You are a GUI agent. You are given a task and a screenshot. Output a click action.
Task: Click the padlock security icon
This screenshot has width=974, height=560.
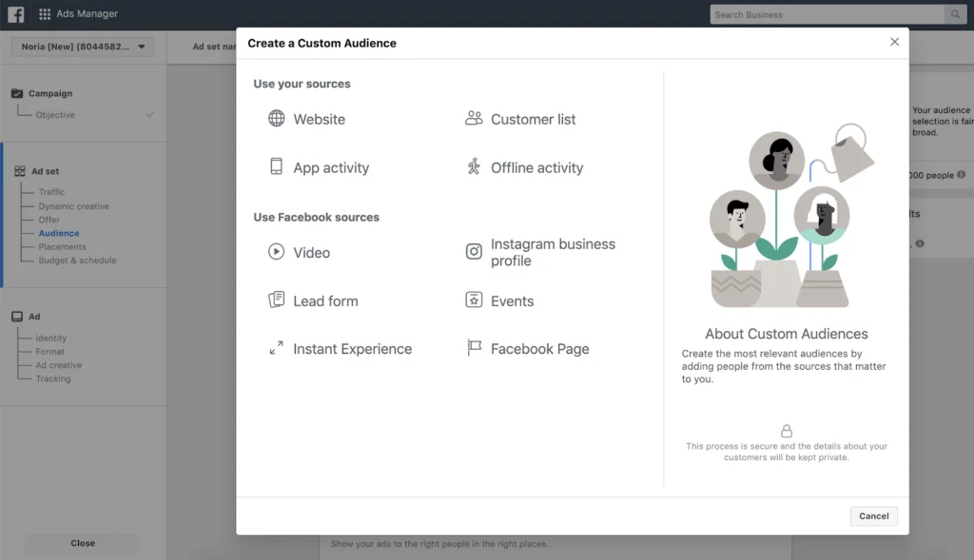tap(787, 431)
